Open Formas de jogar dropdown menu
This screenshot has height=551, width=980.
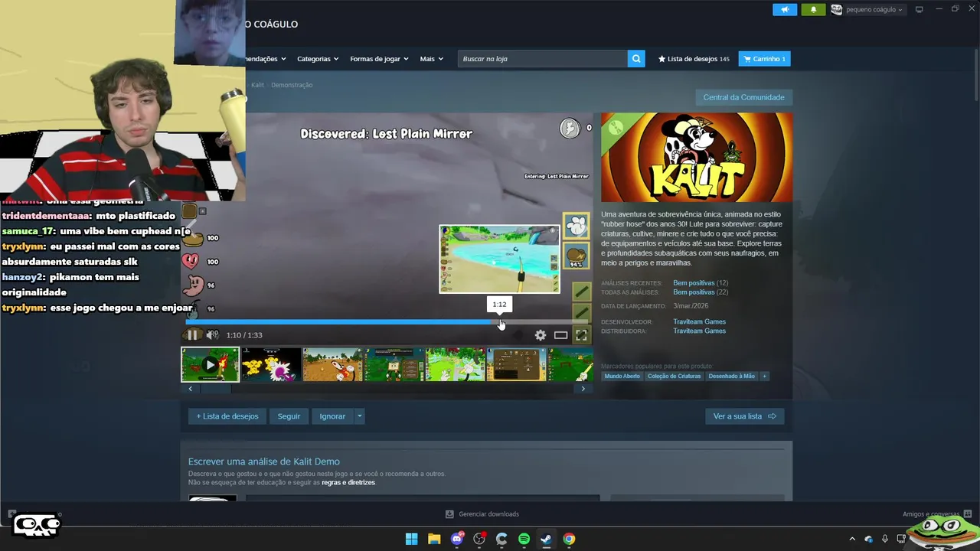tap(379, 59)
